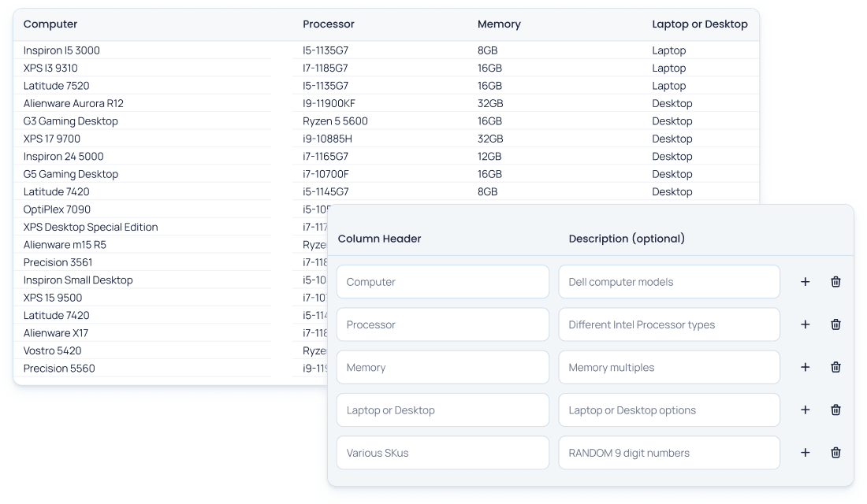Select the 'OptiPlex 7090' cell
867x504 pixels.
[57, 209]
